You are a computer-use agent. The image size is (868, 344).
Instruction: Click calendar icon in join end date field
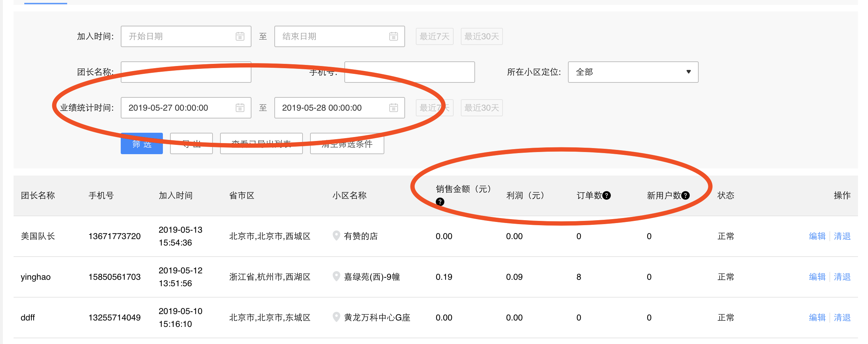point(393,36)
